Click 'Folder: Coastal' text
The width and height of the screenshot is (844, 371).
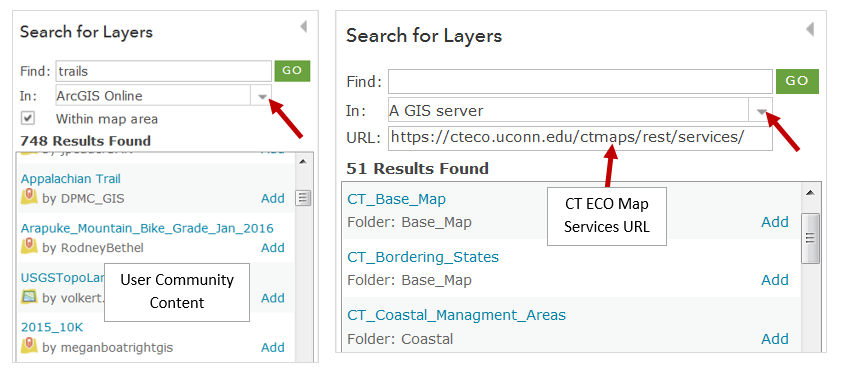[400, 339]
